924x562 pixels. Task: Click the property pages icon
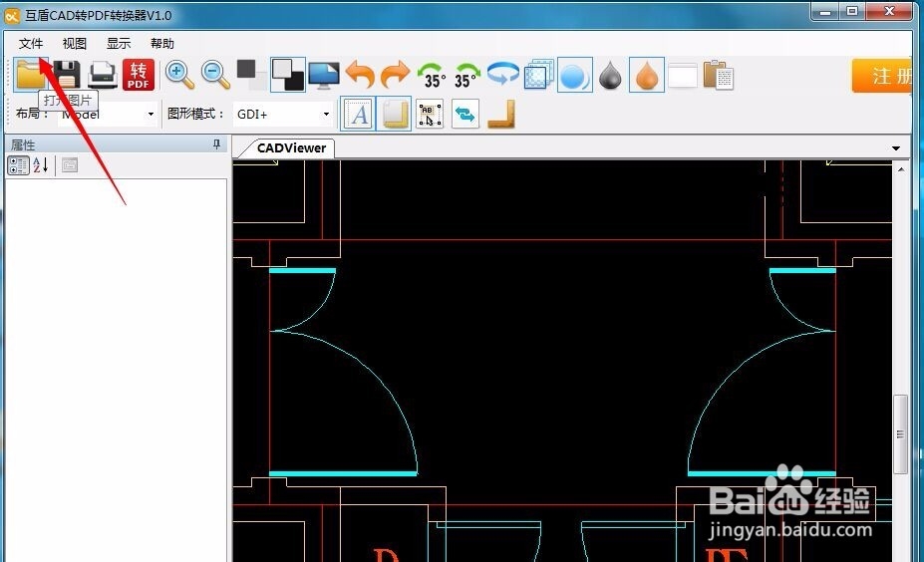70,165
